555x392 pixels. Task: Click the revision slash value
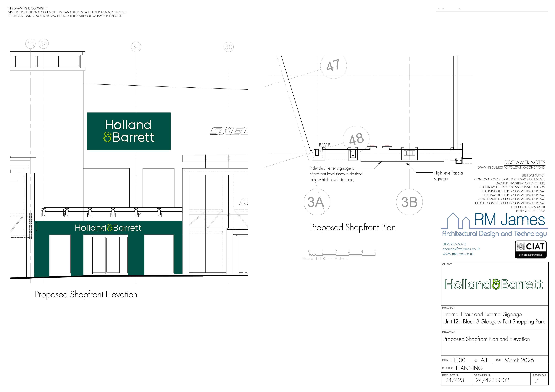pyautogui.click(x=537, y=380)
